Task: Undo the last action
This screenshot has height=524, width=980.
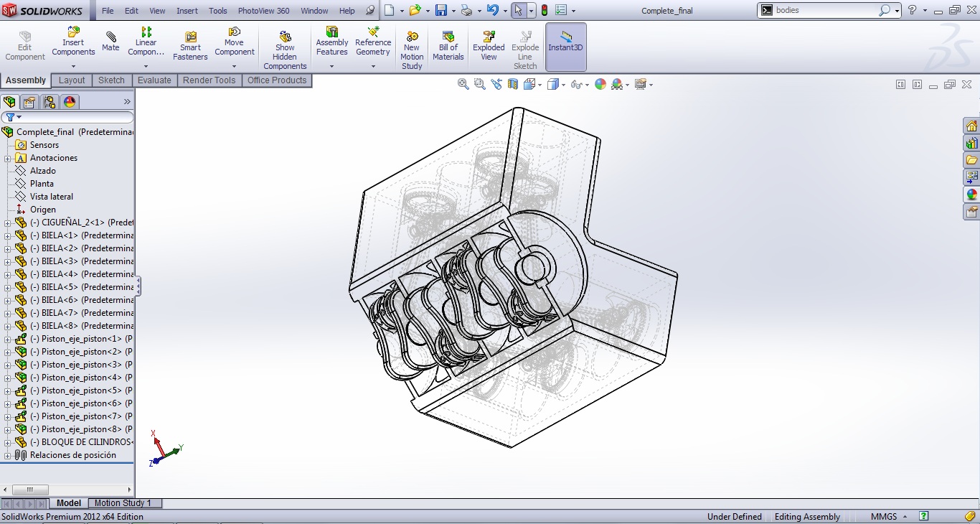Action: 492,10
